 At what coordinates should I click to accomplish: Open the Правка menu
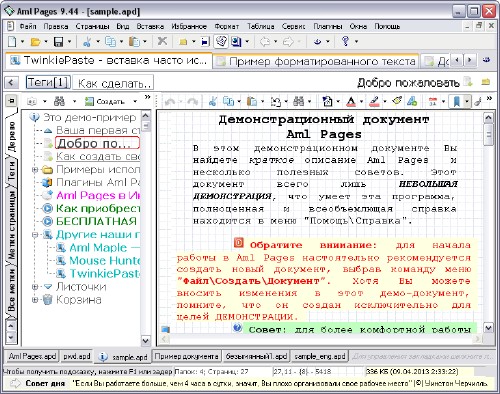(56, 26)
